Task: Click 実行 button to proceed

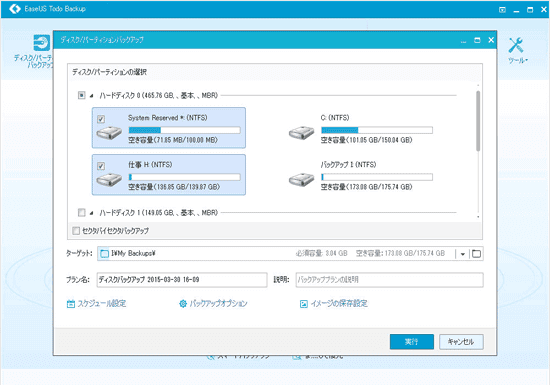Action: coord(412,342)
